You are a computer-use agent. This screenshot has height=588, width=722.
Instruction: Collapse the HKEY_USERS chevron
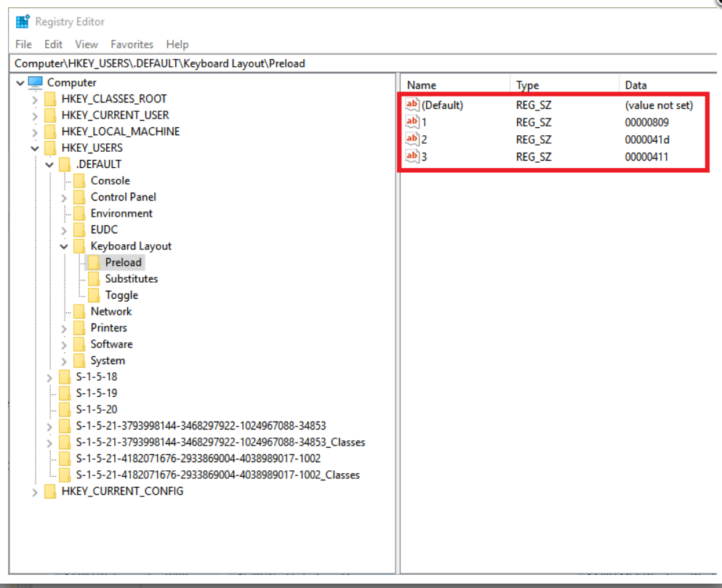tap(35, 148)
